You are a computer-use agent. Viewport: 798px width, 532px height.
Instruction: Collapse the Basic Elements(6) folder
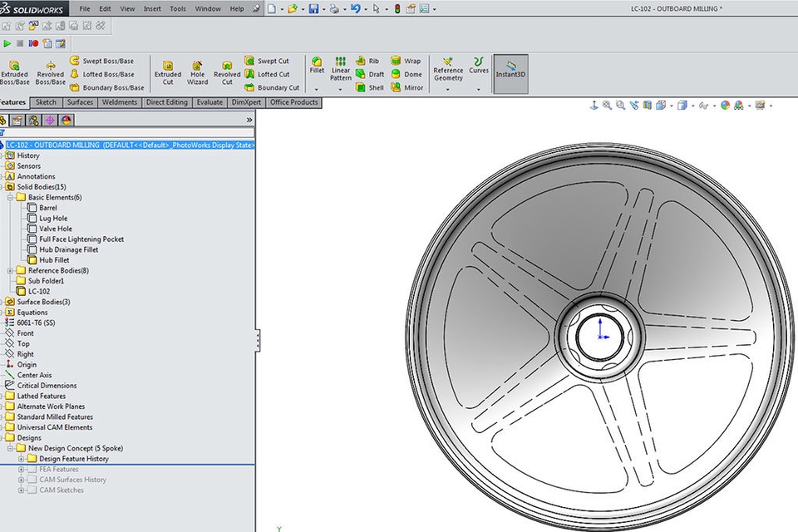click(10, 198)
